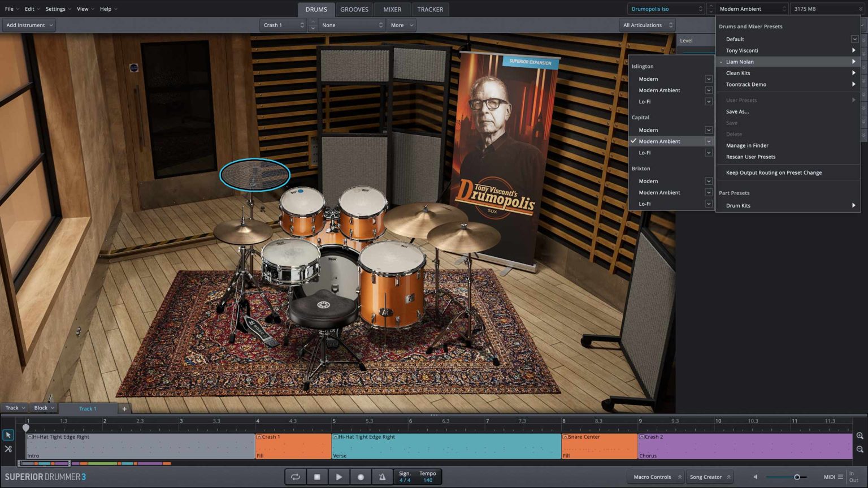Open the Add Instrument dropdown
This screenshot has height=488, width=868.
(x=29, y=25)
